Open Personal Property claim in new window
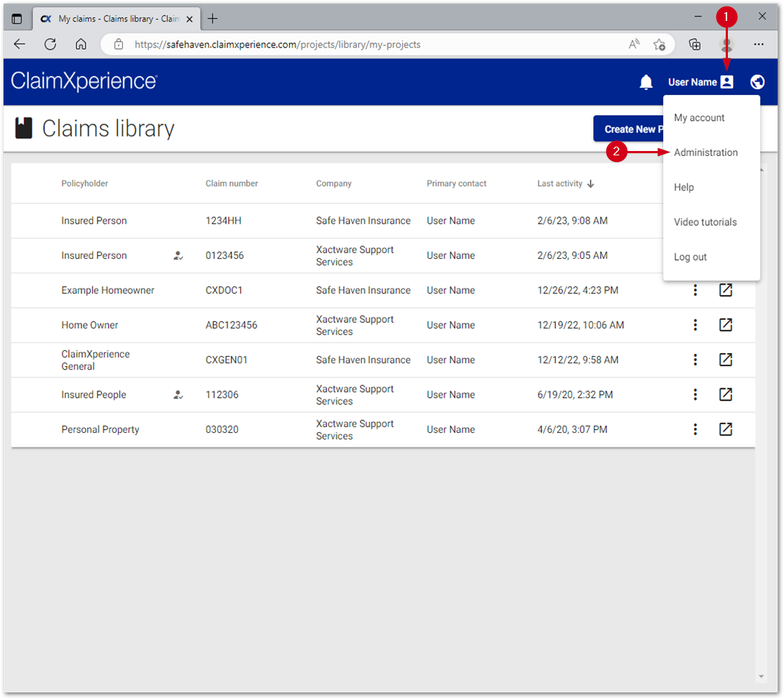Viewport: 784px width, 699px height. 725,429
